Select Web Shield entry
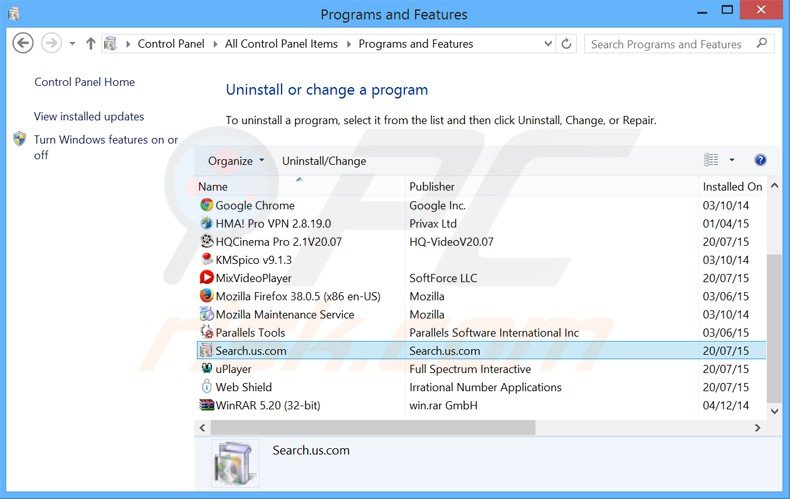 (x=243, y=387)
